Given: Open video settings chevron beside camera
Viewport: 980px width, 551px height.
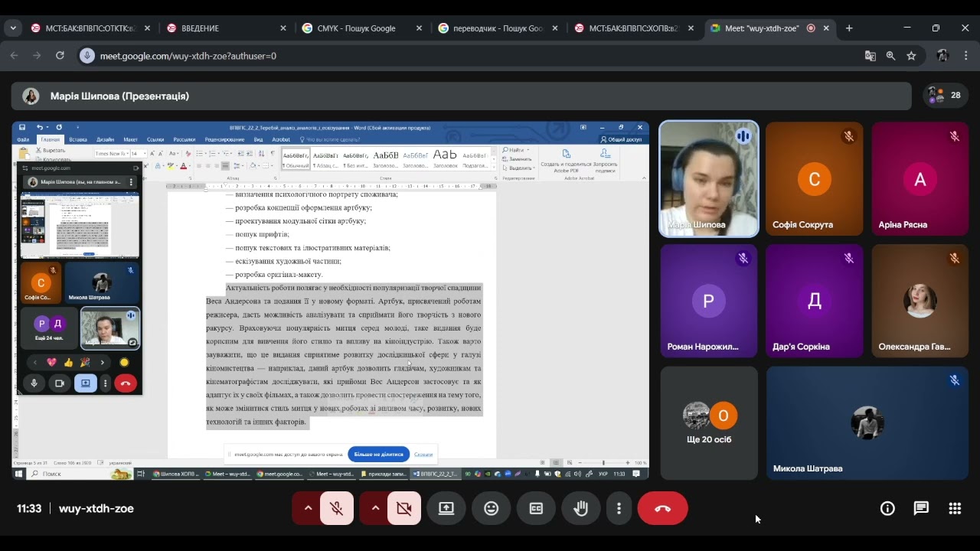Looking at the screenshot, I should coord(375,508).
